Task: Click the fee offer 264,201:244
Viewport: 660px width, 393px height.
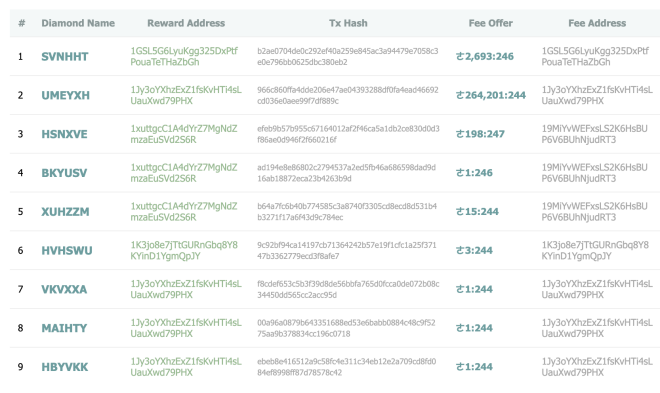Action: tap(491, 96)
